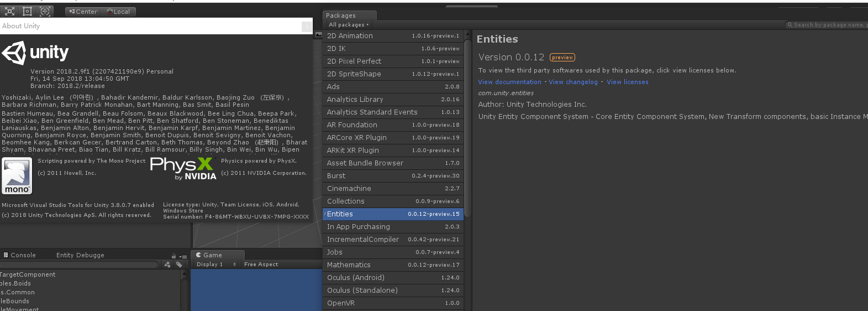Screen dimensions: 868x311
Task: Select the 2D Pixel Perfect package
Action: click(x=393, y=61)
